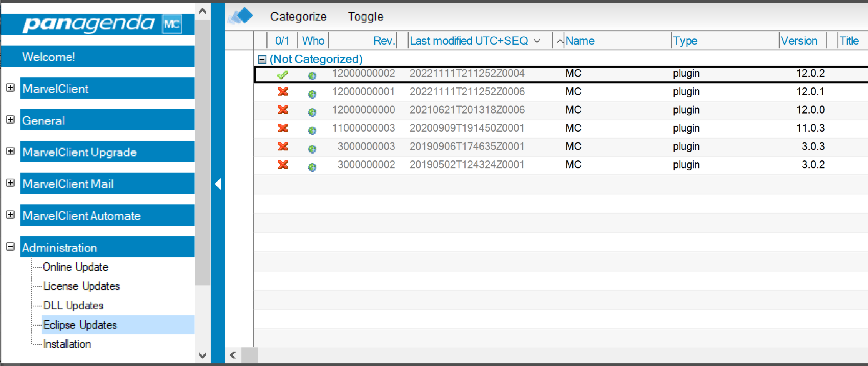The height and width of the screenshot is (366, 868).
Task: Collapse the Administration section
Action: [x=10, y=246]
